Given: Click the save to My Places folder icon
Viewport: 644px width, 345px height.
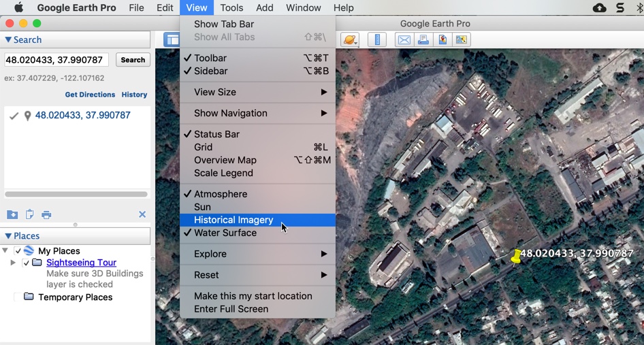Looking at the screenshot, I should [12, 214].
